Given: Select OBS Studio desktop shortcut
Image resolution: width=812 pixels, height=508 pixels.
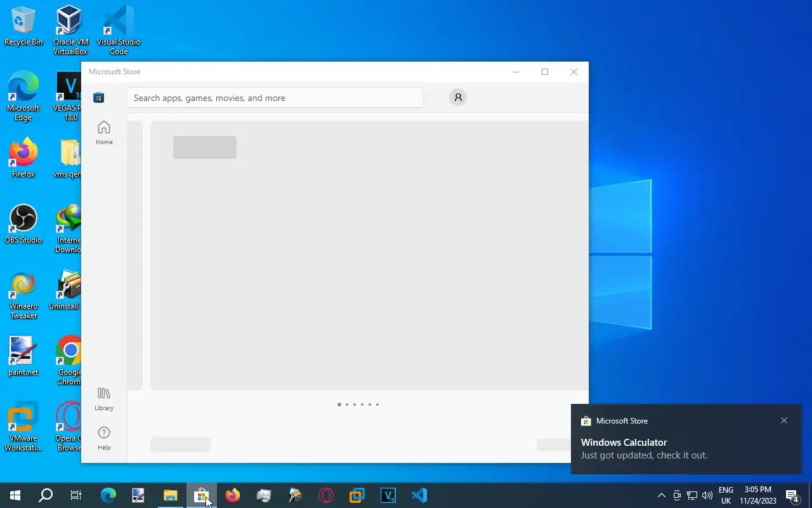Looking at the screenshot, I should point(23,225).
